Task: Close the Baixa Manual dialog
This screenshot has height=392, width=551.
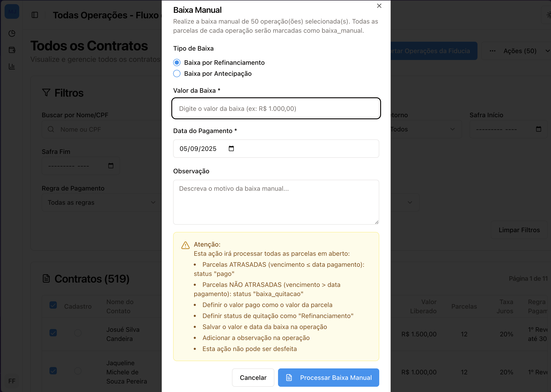Action: point(379,6)
